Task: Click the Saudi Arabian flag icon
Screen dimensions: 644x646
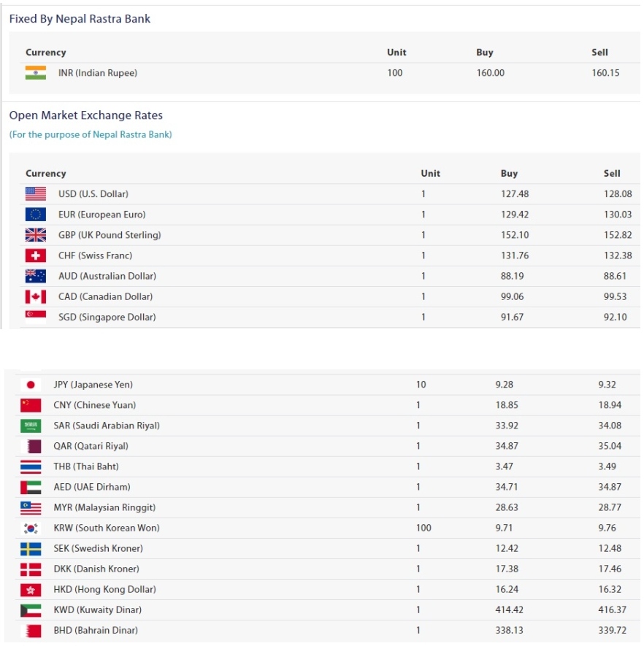Action: click(31, 426)
